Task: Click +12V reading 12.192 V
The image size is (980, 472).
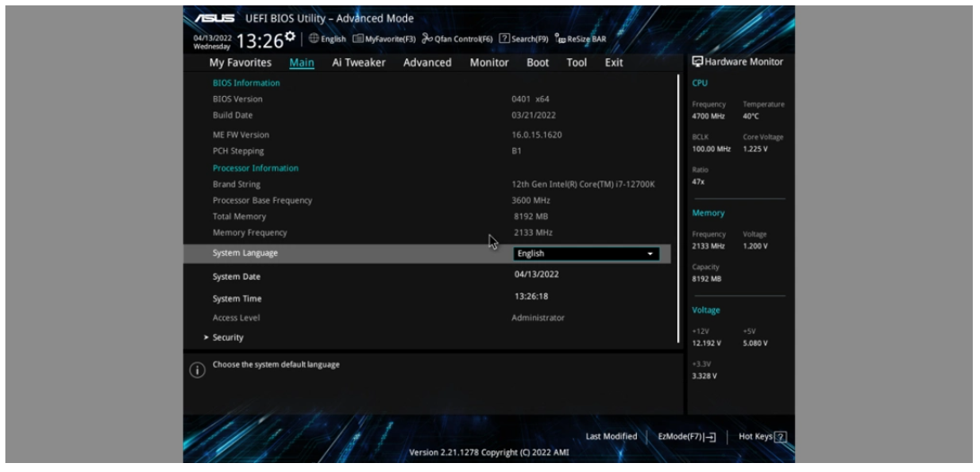Action: [706, 344]
